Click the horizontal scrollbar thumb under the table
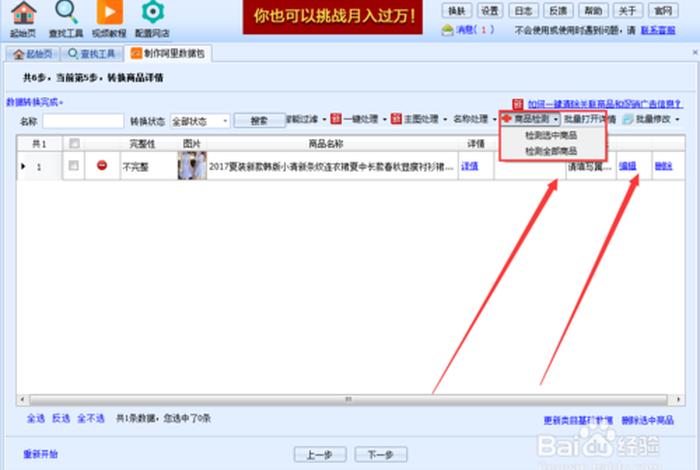Viewport: 700px width, 470px height. point(348,399)
